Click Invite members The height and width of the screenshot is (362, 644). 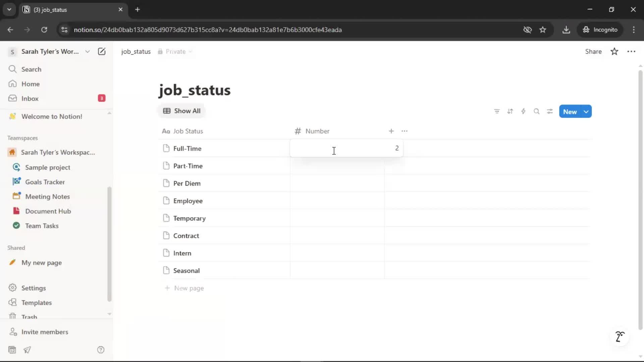tap(45, 332)
